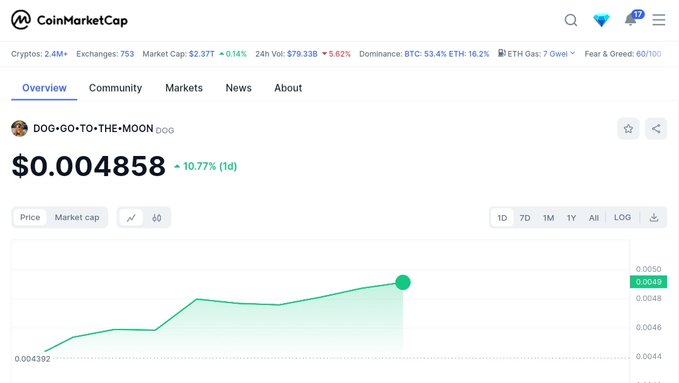Viewport: 679px width, 383px height.
Task: Select the 1Y time range
Action: click(572, 217)
